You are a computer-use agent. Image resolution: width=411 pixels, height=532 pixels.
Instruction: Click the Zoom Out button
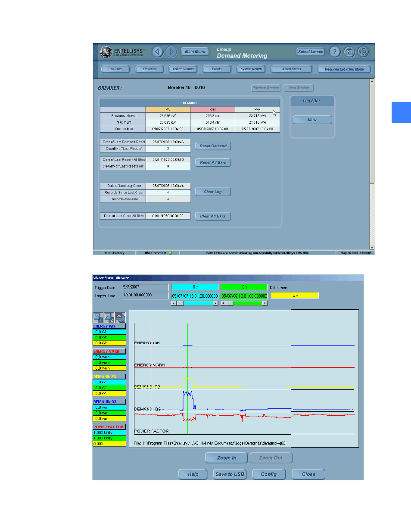coord(271,458)
